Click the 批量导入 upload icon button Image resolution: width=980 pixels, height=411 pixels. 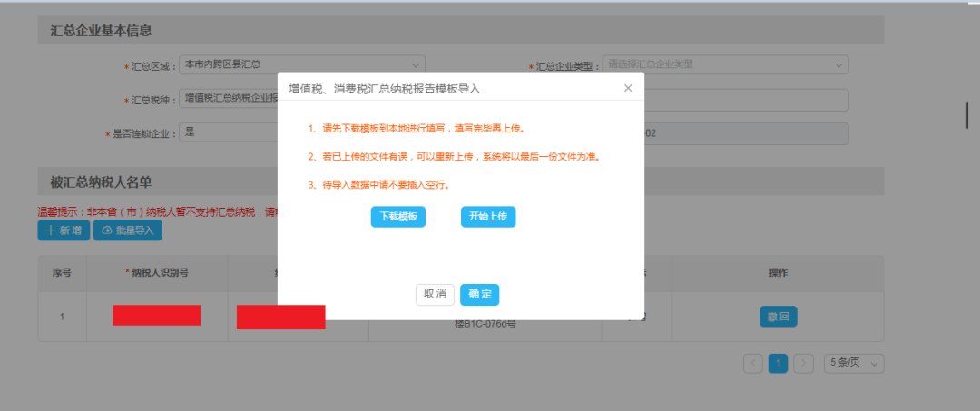point(128,230)
